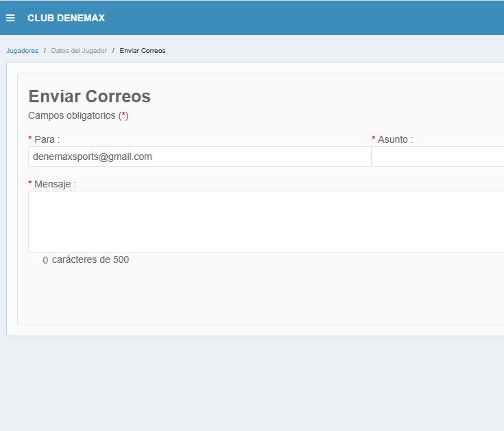Click the red asterisk beside Mensaje
The height and width of the screenshot is (431, 504).
pyautogui.click(x=30, y=184)
